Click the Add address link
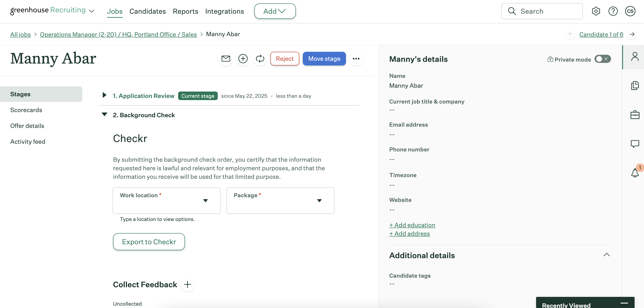The height and width of the screenshot is (308, 644). coord(409,234)
